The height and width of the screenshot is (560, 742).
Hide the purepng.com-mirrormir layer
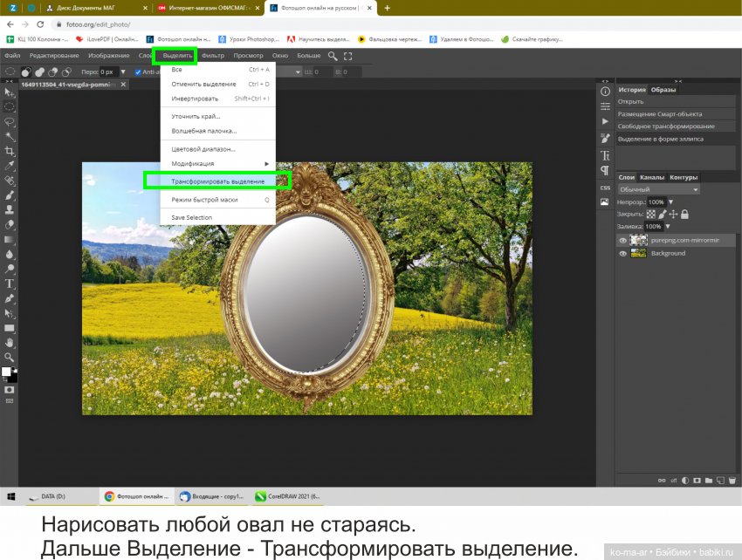pos(622,240)
